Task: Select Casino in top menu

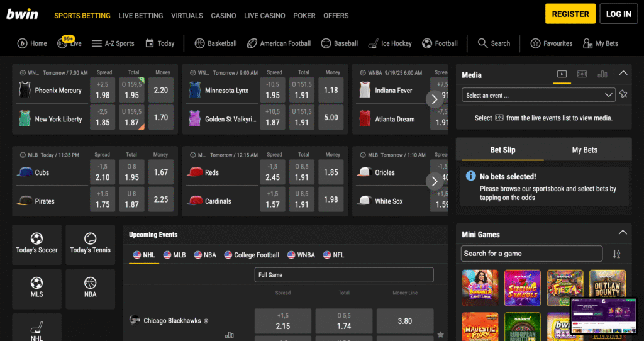Action: (223, 16)
